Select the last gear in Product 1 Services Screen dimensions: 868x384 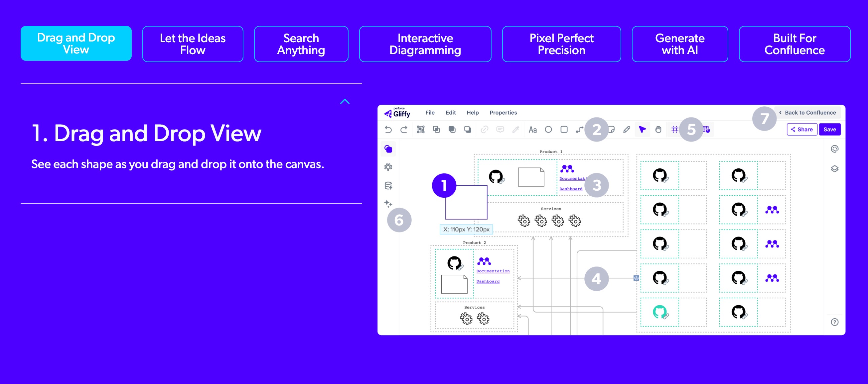click(575, 221)
